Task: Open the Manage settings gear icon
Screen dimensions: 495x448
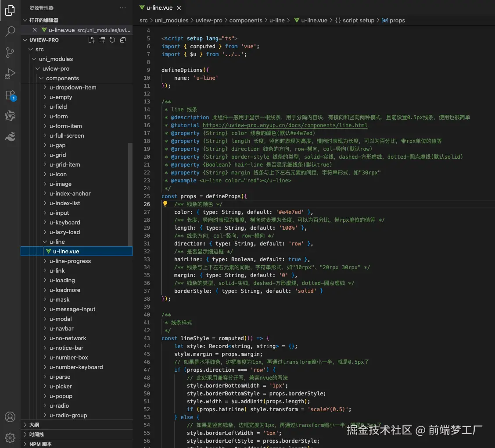Action: pos(10,437)
